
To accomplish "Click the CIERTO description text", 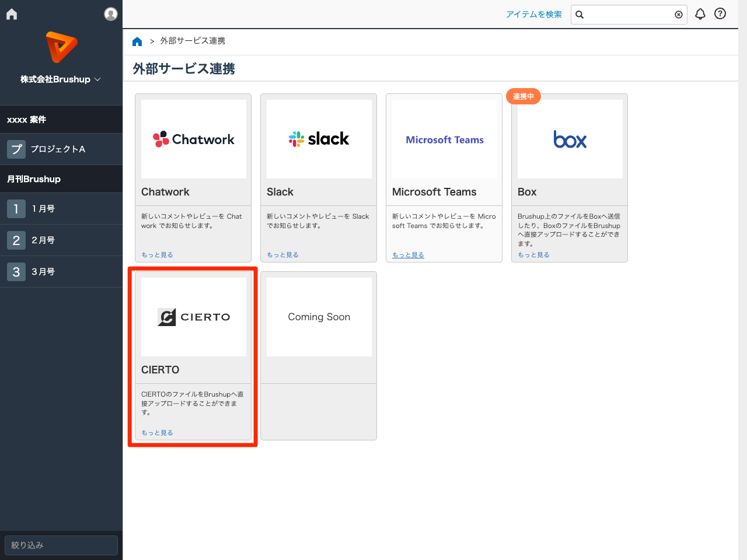I will (193, 403).
